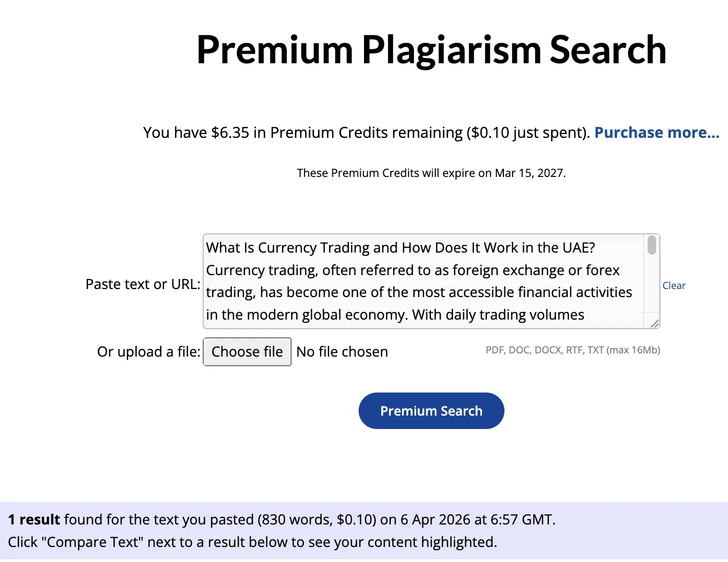Click the "What Is Currency Trading" line

400,248
